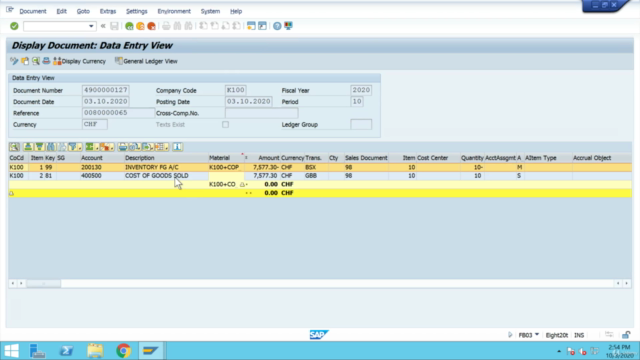Open the Environment menu
Screen dimensions: 640x360
(174, 11)
